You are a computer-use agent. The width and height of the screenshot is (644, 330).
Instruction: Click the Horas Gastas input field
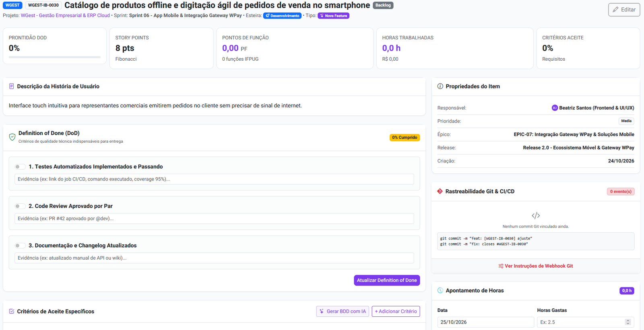coord(585,322)
